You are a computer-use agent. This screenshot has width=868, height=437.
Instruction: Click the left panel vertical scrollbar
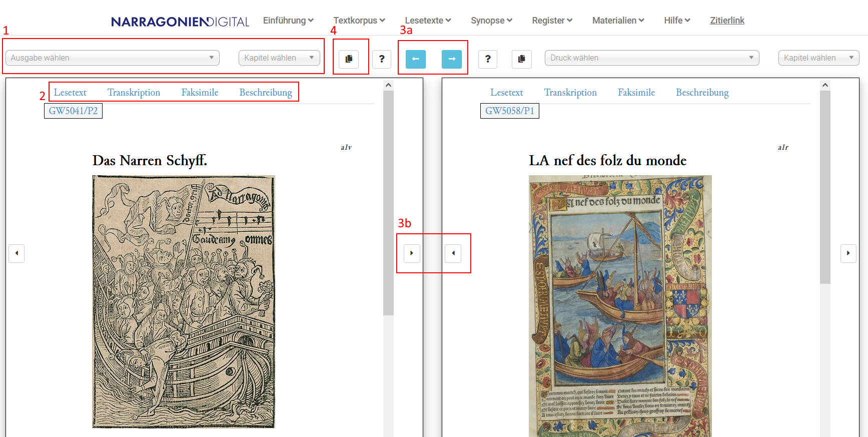click(388, 200)
